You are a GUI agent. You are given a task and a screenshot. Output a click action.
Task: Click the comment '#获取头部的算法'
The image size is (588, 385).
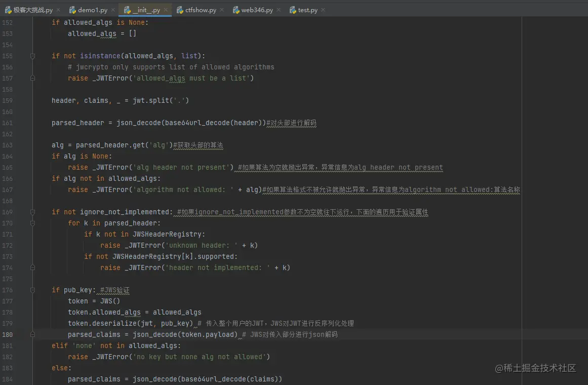tap(198, 145)
